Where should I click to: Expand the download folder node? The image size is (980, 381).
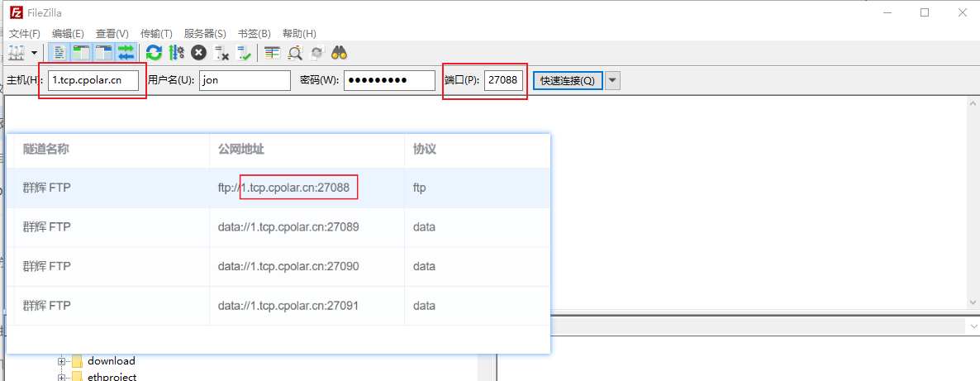coord(61,361)
